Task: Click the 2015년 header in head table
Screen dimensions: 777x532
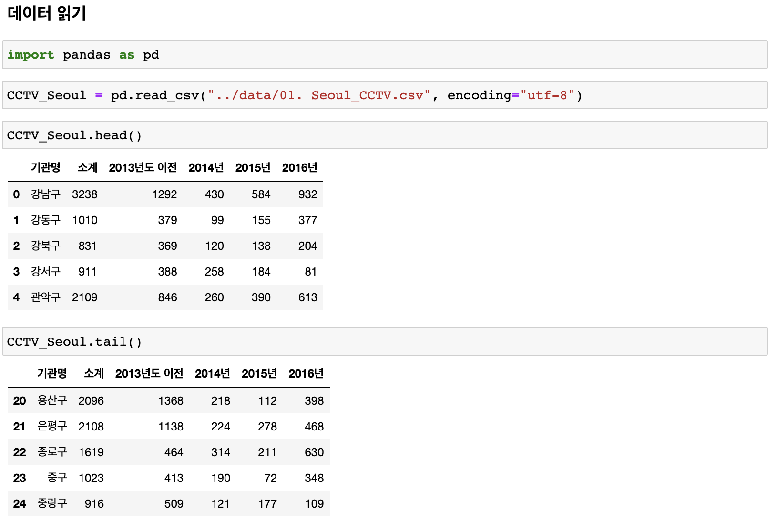Action: pyautogui.click(x=253, y=167)
